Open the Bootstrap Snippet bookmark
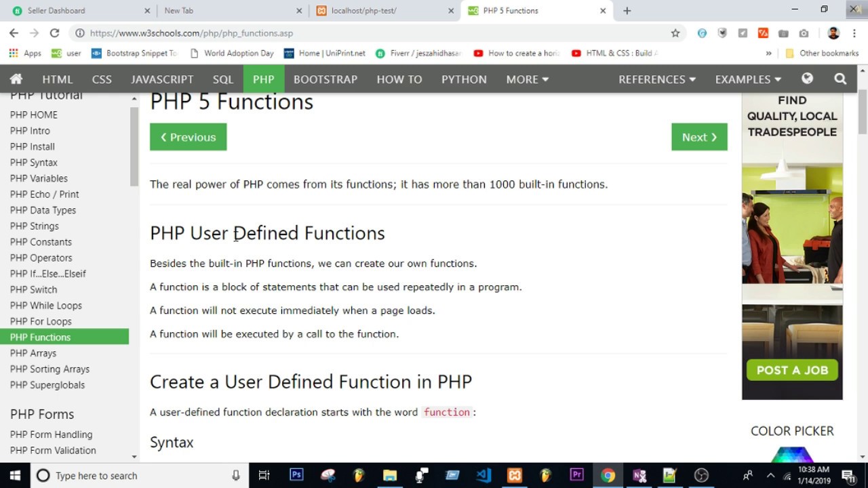Image resolution: width=868 pixels, height=488 pixels. tap(134, 53)
